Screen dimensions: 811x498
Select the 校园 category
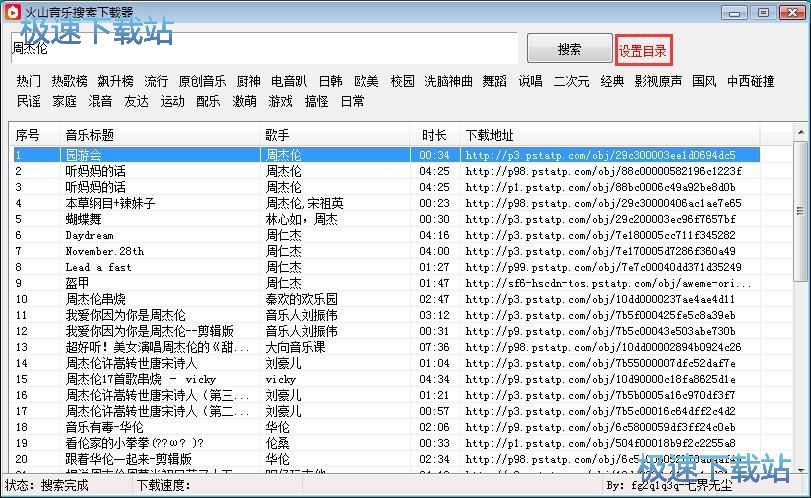click(402, 81)
